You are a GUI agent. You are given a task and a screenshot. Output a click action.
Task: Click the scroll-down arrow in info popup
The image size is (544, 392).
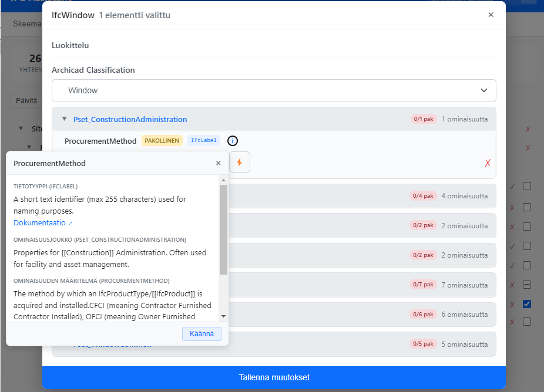(x=223, y=316)
